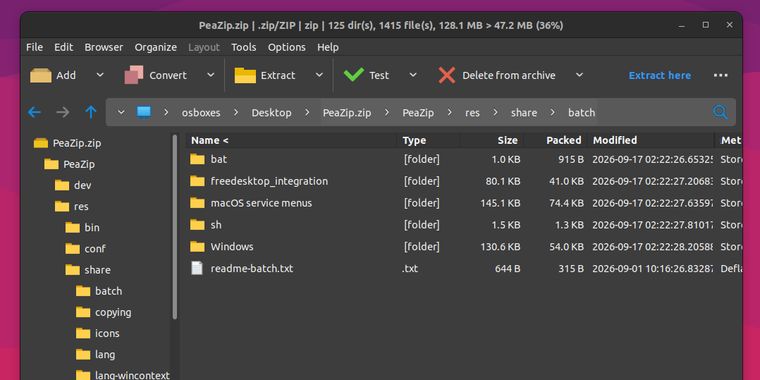760x380 pixels.
Task: Open the Extract button dropdown arrow
Action: (x=319, y=75)
